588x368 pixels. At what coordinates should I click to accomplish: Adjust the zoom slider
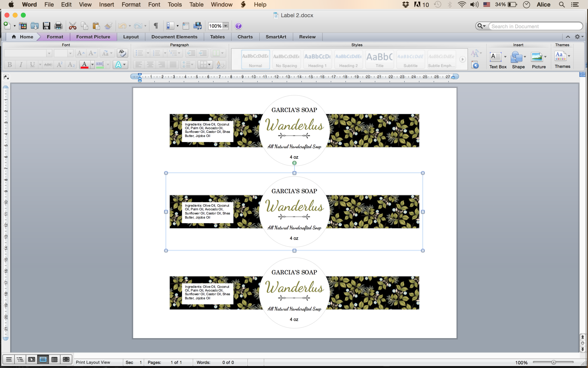point(554,362)
